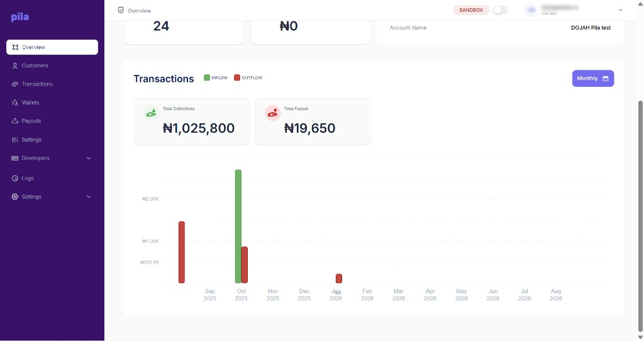Click the leftmost red outflow bar
This screenshot has height=341, width=644.
coord(182,252)
